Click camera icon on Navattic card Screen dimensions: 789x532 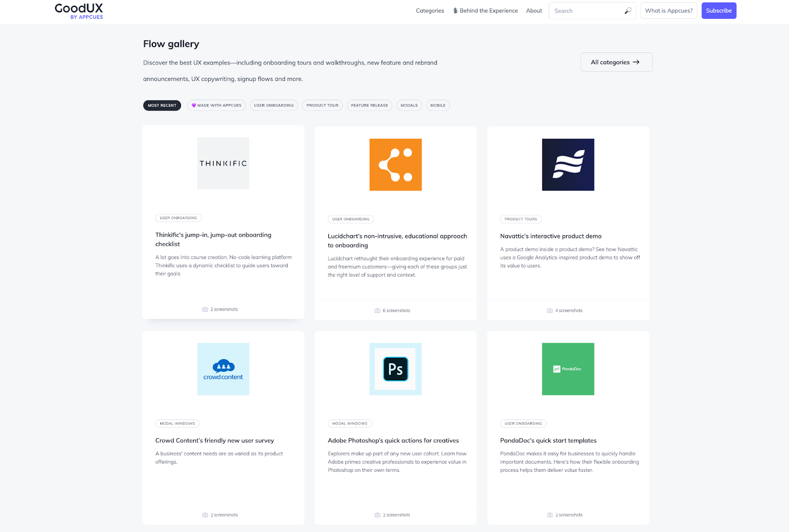pos(550,311)
